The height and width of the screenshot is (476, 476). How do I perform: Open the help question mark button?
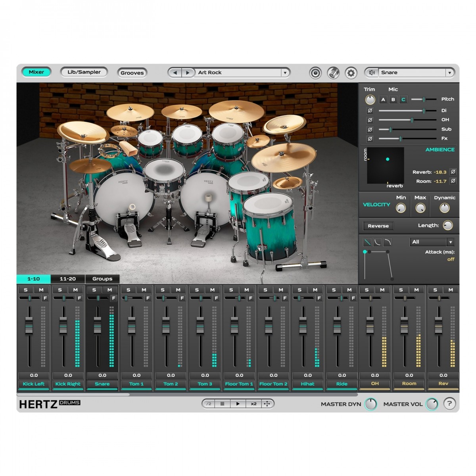449,404
